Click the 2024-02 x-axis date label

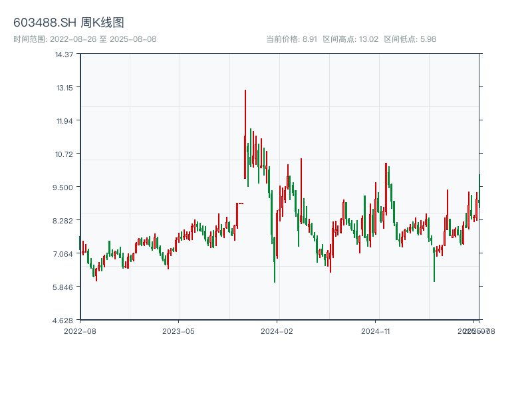tap(277, 331)
